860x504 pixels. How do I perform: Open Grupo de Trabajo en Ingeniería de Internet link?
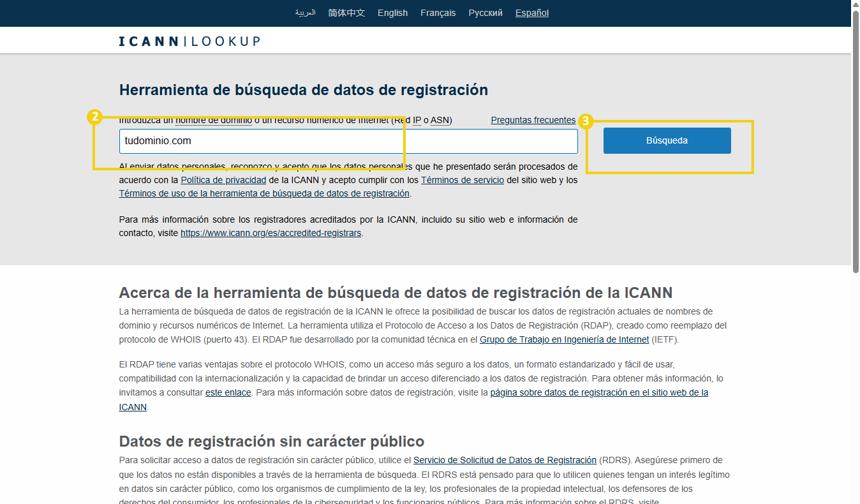point(564,339)
